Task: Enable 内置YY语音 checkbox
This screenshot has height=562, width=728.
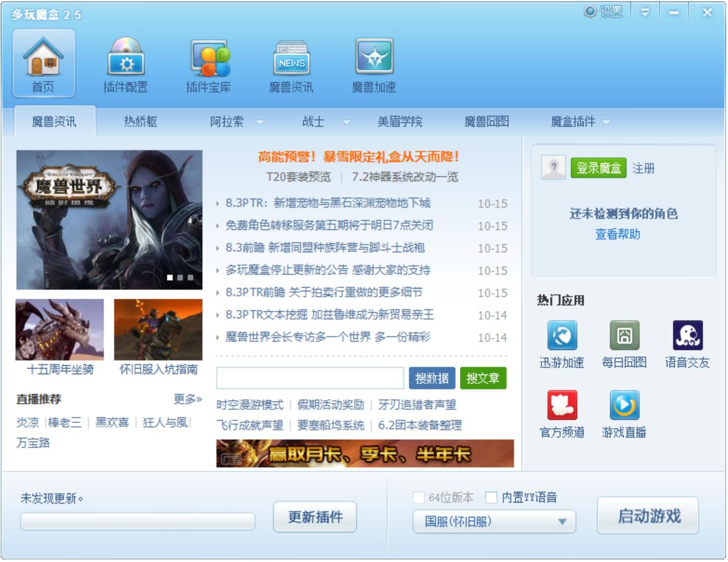Action: click(491, 497)
